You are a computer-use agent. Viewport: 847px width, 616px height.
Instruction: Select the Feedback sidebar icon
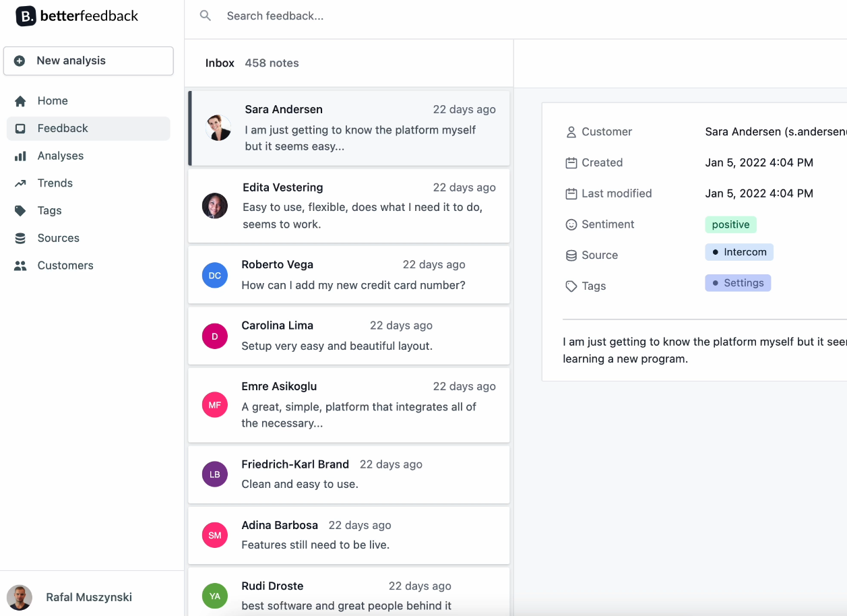19,128
